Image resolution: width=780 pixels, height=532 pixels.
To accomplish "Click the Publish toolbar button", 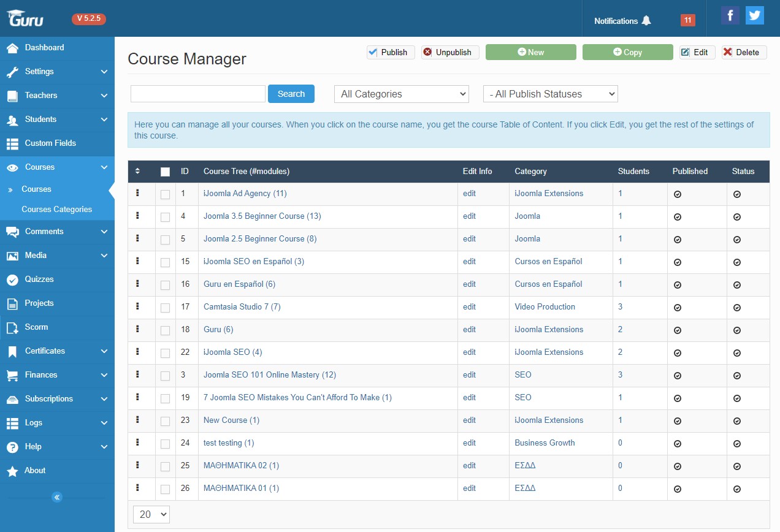I will [x=391, y=52].
